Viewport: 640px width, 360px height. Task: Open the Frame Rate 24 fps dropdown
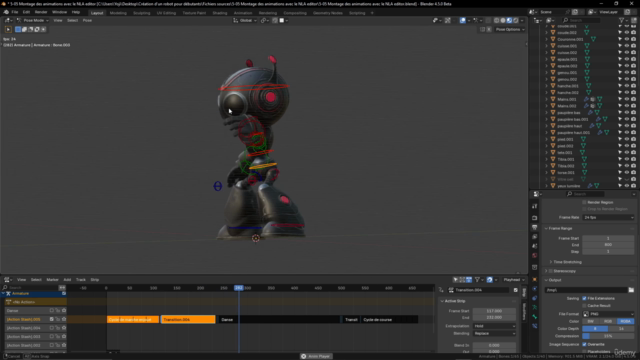click(608, 218)
